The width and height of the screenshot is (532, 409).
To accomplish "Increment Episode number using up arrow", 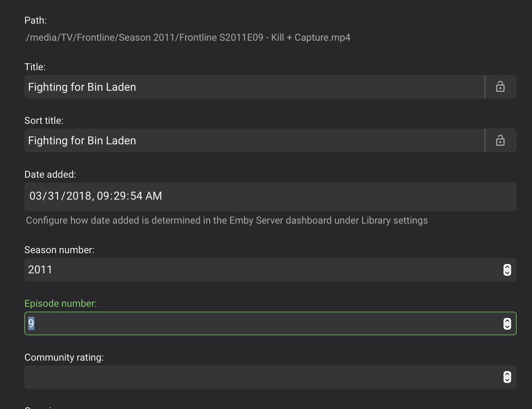I will (507, 321).
